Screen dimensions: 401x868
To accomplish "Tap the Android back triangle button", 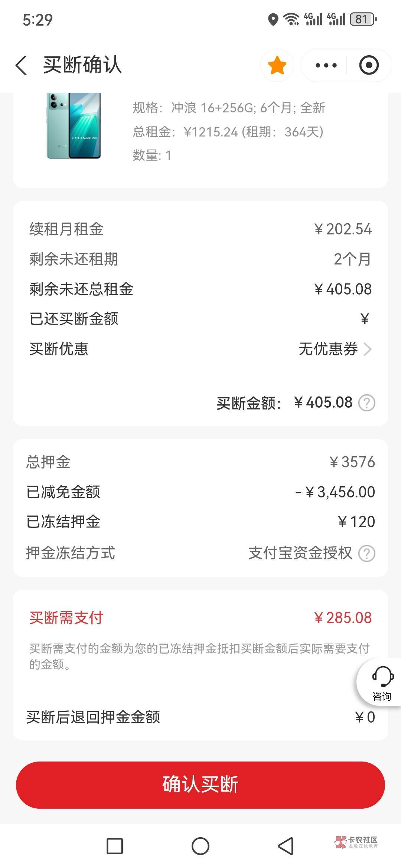I will (286, 846).
